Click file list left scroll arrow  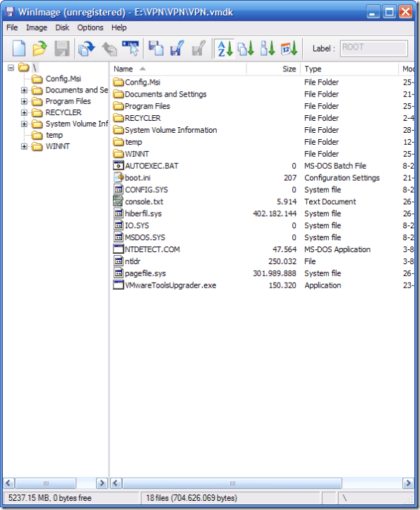pyautogui.click(x=116, y=483)
